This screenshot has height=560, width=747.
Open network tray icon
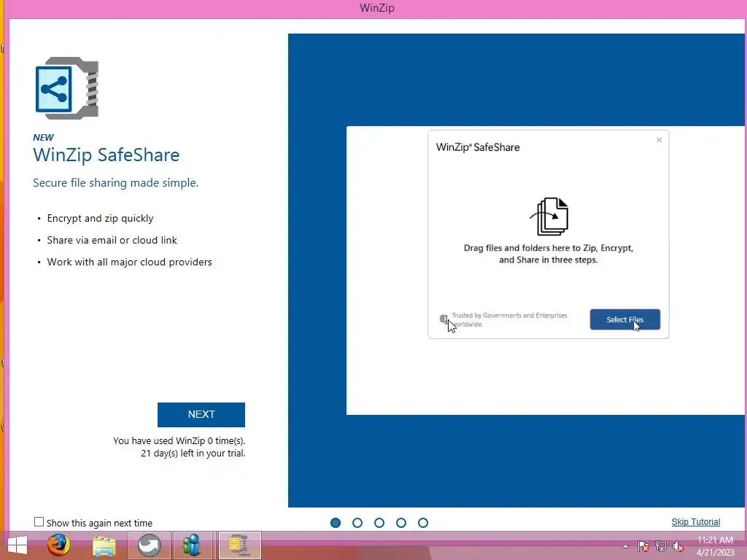point(661,546)
